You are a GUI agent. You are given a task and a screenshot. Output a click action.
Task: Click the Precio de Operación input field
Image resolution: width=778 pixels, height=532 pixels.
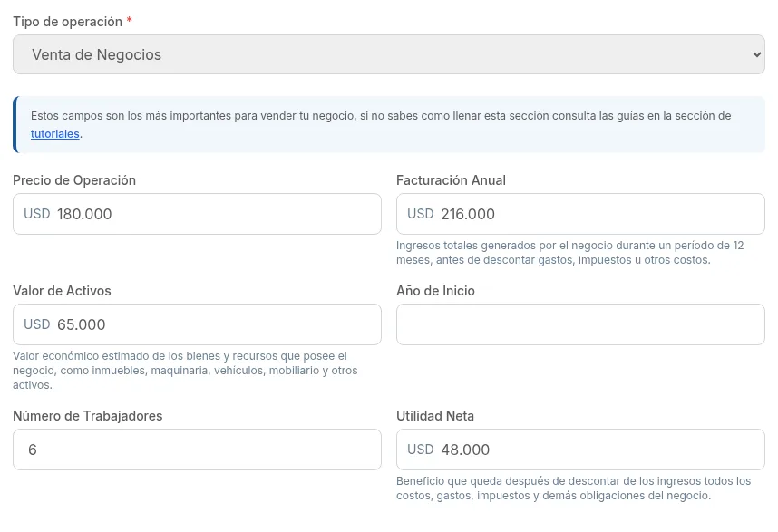197,214
